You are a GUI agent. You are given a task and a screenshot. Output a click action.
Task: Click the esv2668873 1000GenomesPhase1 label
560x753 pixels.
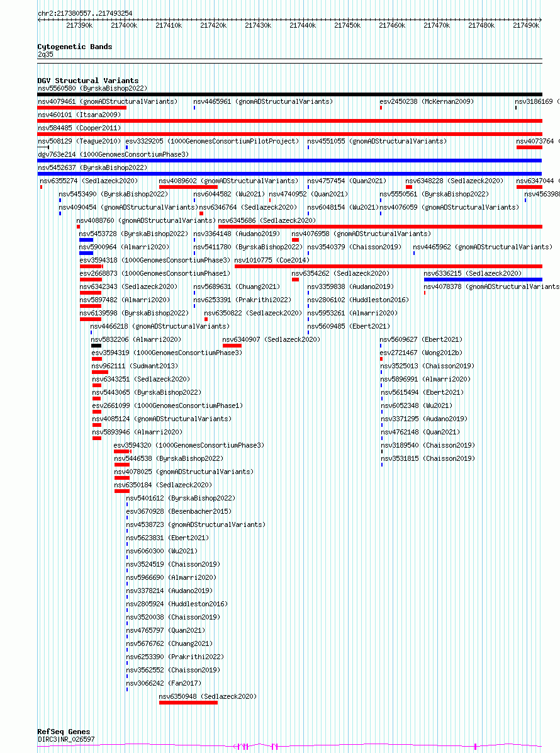click(155, 273)
